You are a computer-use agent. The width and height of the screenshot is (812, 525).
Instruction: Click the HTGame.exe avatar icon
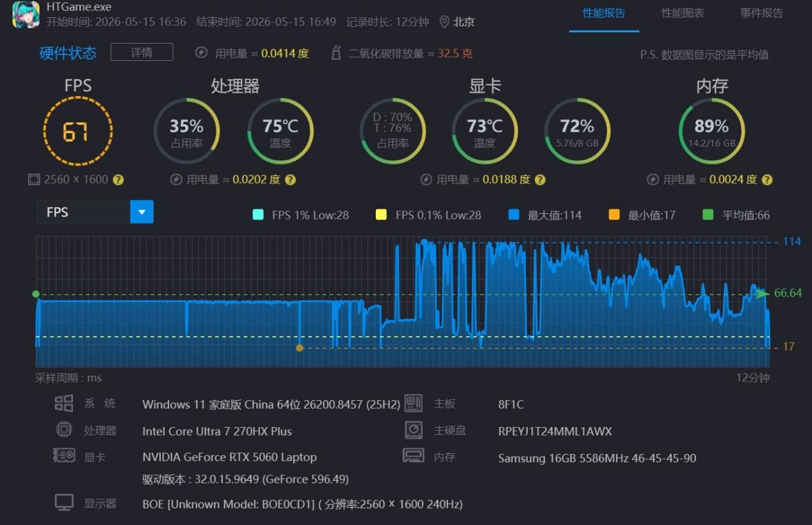(26, 14)
